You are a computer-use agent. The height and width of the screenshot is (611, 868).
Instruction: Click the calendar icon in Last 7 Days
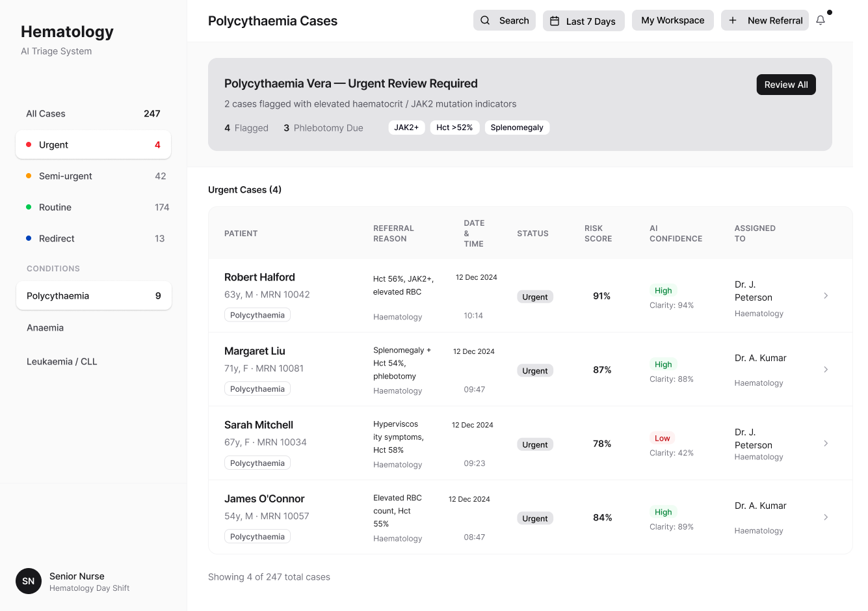click(555, 21)
